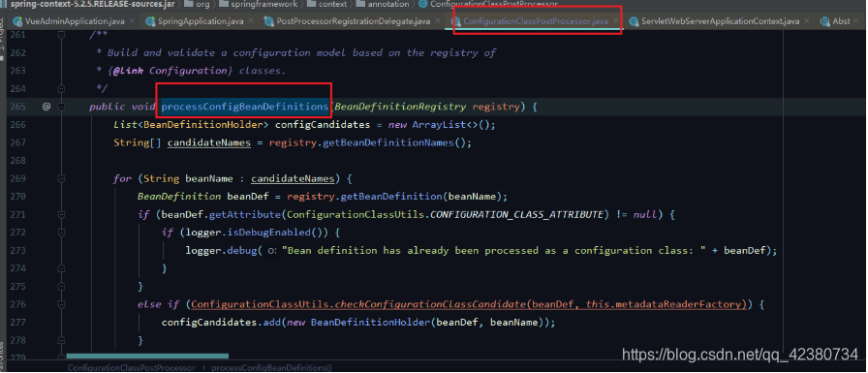Image resolution: width=868 pixels, height=373 pixels.
Task: Click the BeanDefinitionRegistry parameter type
Action: [x=401, y=107]
